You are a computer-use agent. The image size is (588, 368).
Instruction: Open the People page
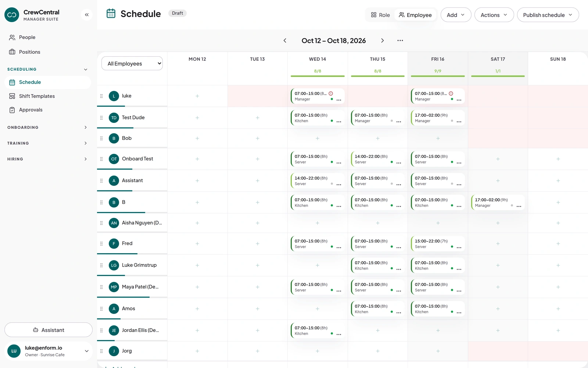48,37
